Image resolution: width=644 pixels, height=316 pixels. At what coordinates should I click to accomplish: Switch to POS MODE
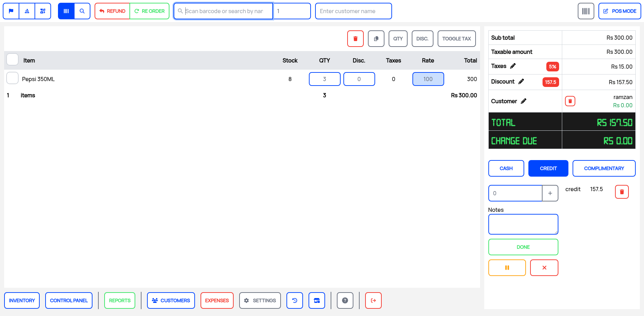[x=619, y=11]
